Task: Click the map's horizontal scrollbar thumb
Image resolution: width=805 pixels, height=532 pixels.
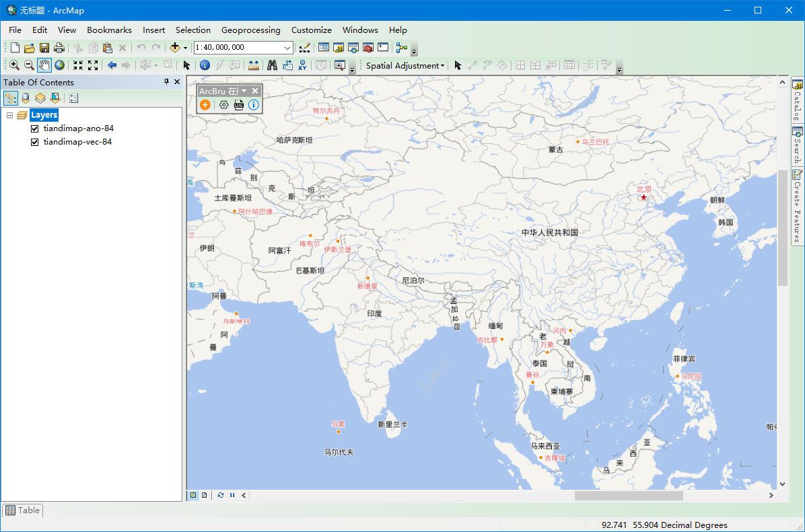Action: tap(629, 496)
